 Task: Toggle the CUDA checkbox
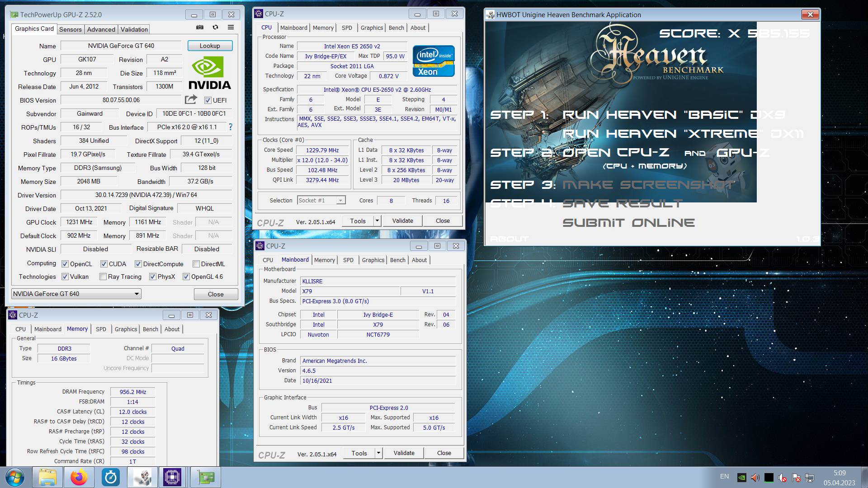[x=104, y=264]
